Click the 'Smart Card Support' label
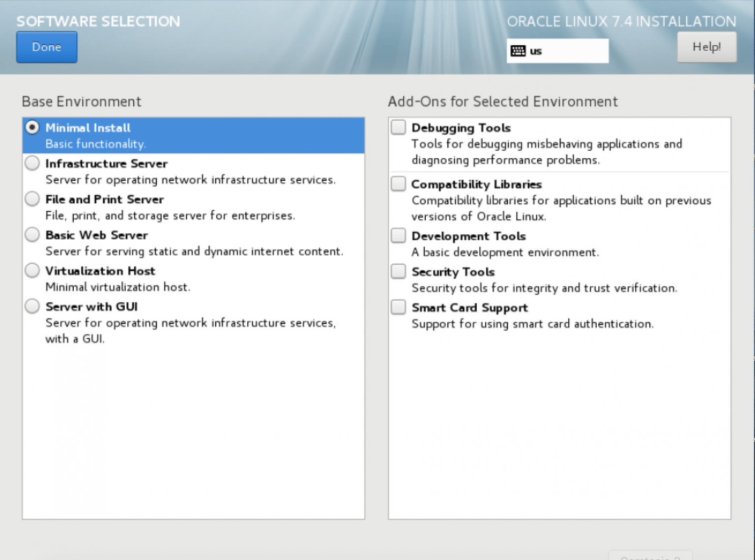Image resolution: width=755 pixels, height=560 pixels. click(470, 308)
